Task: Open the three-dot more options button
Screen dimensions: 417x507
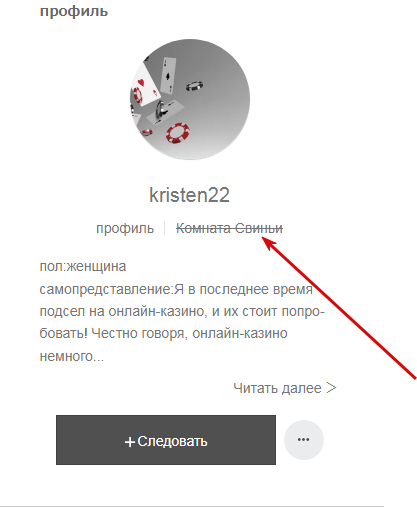Action: click(x=304, y=440)
